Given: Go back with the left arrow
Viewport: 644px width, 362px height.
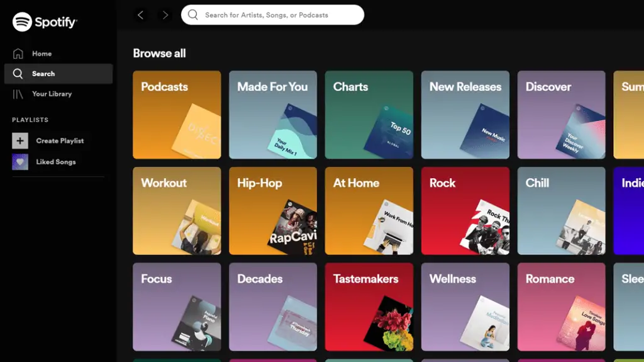Looking at the screenshot, I should 141,15.
